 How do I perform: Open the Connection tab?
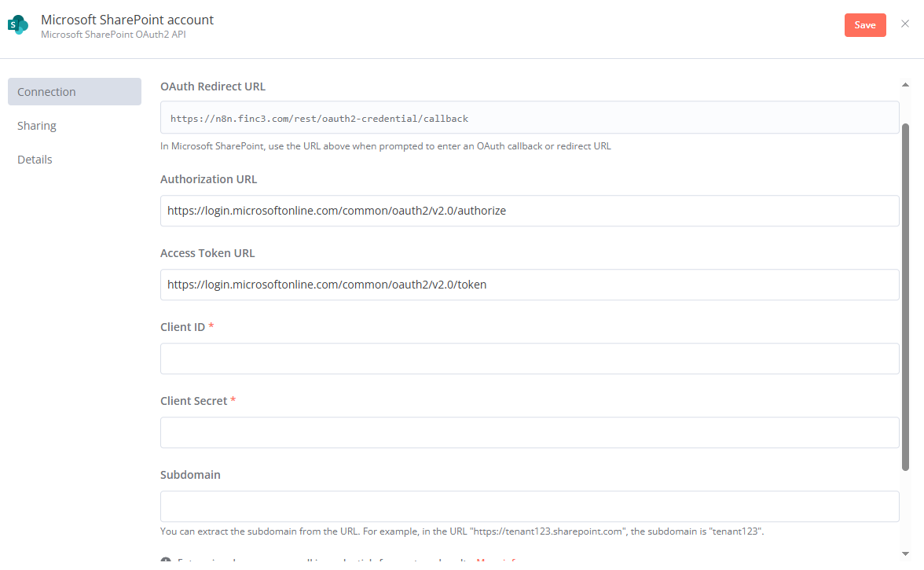[74, 91]
